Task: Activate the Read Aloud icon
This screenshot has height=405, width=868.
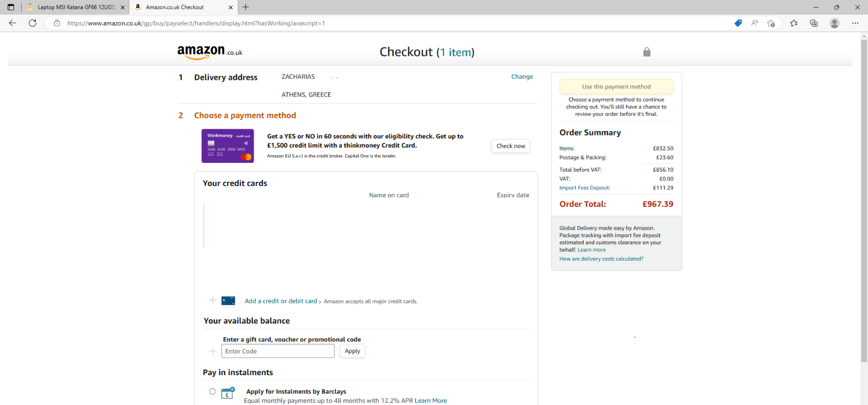Action: coord(755,23)
